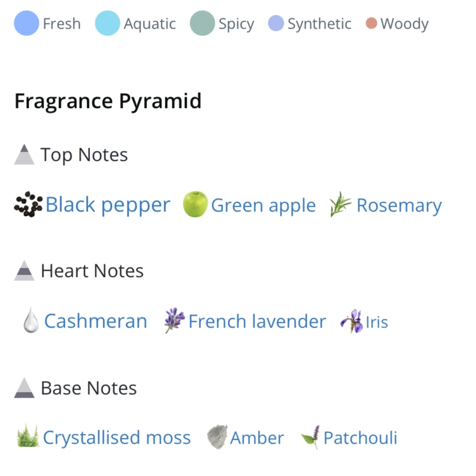Click the black pepper peppercorns icon
Viewport: 476px width, 476px height.
[x=28, y=205]
